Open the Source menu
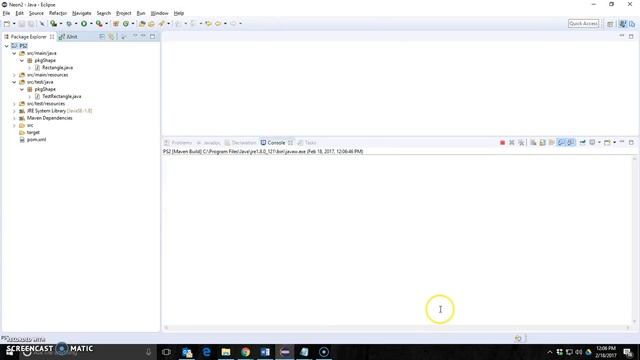 [36, 13]
